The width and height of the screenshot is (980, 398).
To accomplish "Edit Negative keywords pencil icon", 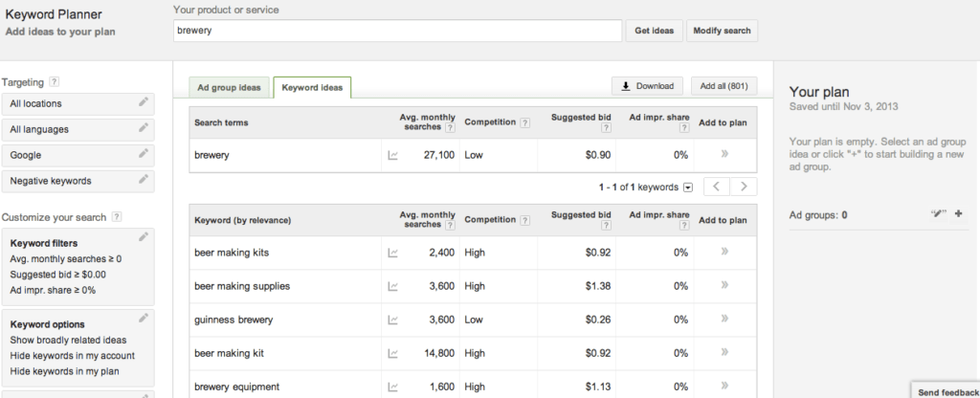I will point(144,179).
